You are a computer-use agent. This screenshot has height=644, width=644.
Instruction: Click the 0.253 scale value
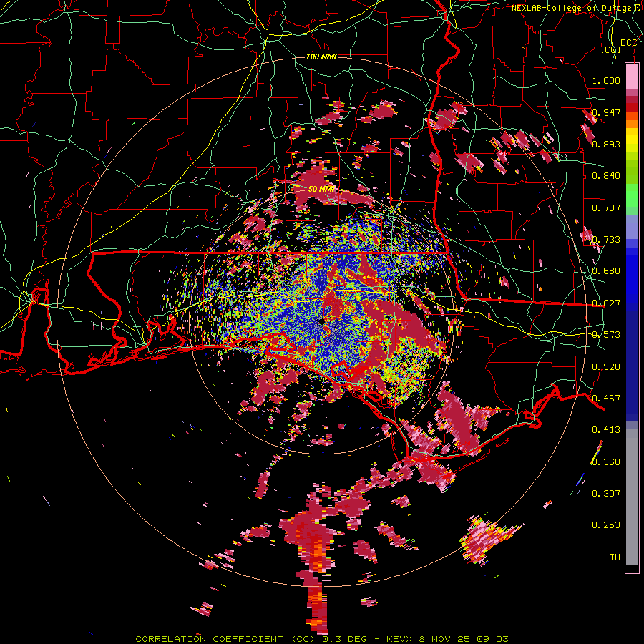606,525
